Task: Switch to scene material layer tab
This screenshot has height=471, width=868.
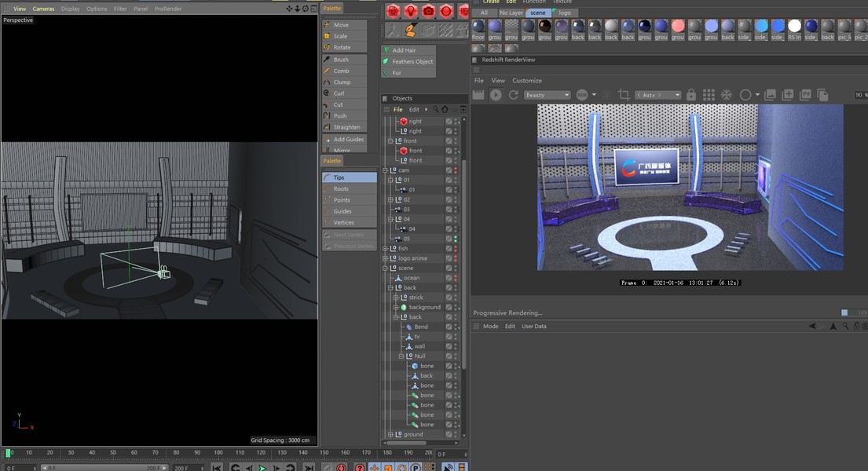Action: [537, 13]
